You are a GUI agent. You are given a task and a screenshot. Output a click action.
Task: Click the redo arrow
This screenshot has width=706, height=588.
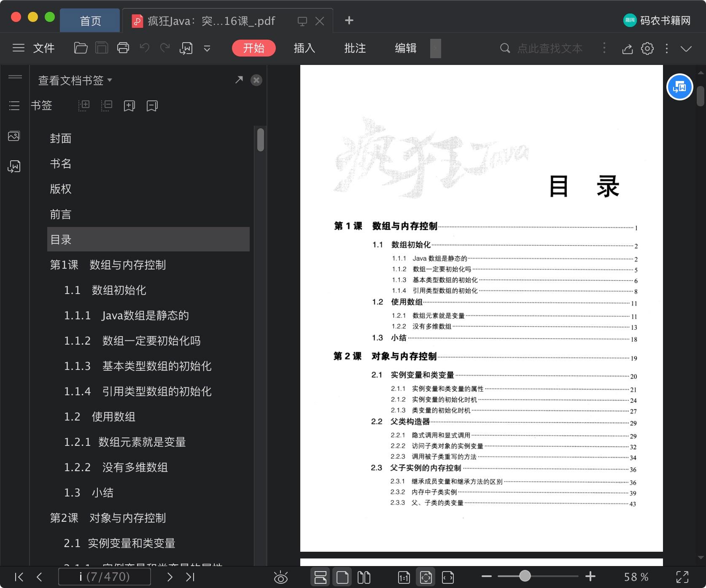point(165,48)
